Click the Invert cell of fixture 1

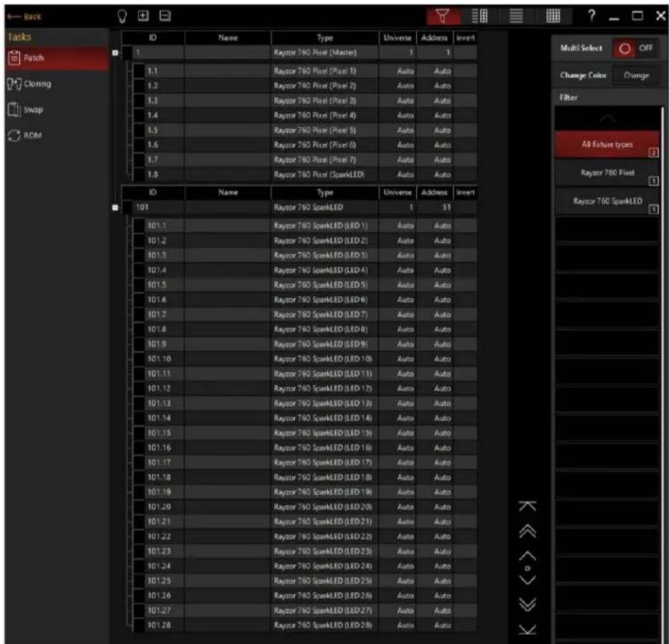465,52
